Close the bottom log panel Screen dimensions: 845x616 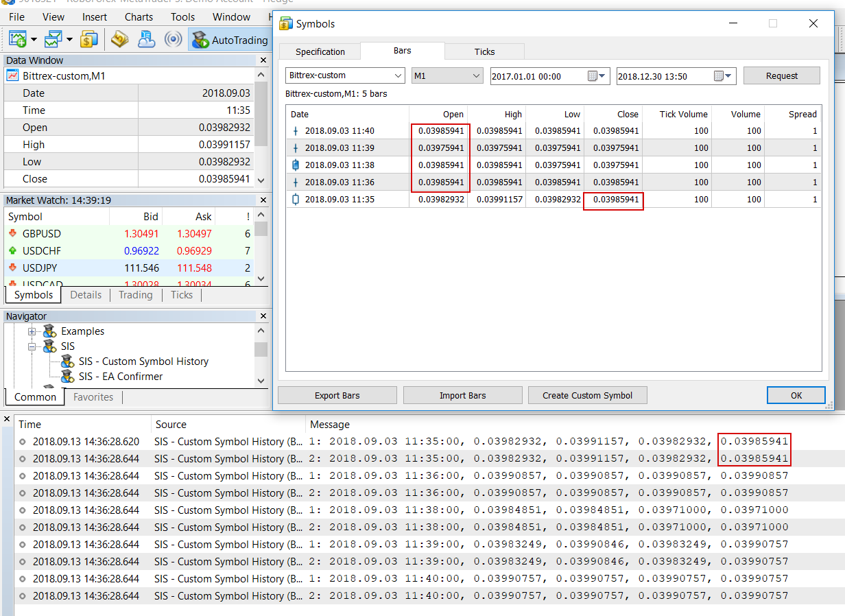[7, 419]
